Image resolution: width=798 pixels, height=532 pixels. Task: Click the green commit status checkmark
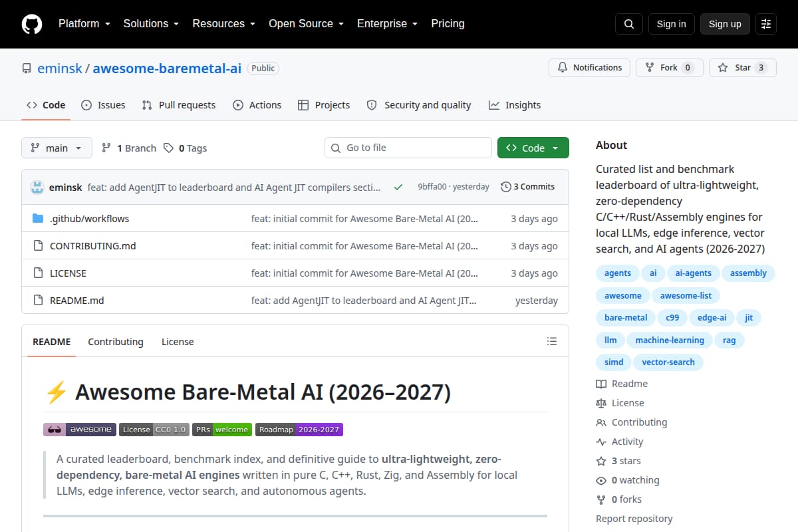(398, 188)
